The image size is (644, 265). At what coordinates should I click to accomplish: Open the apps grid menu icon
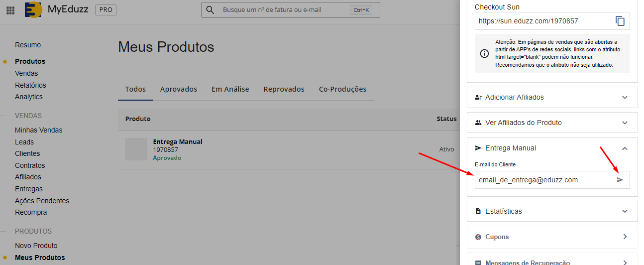pos(10,10)
